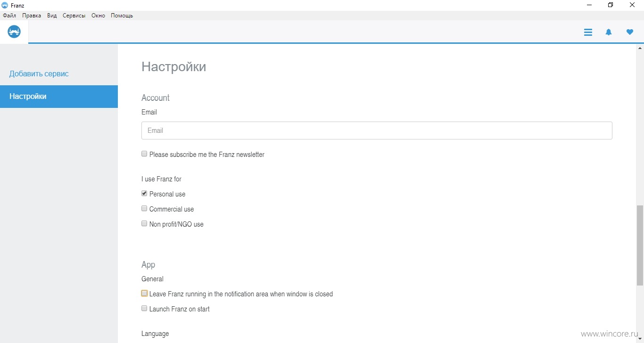The width and height of the screenshot is (644, 343).
Task: Go to Добавить сервис in sidebar
Action: 39,73
